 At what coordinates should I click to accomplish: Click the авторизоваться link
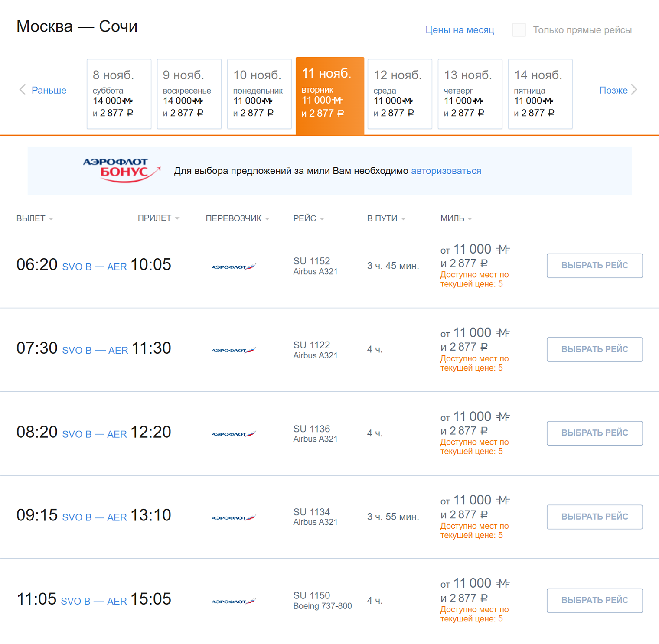[x=446, y=171]
